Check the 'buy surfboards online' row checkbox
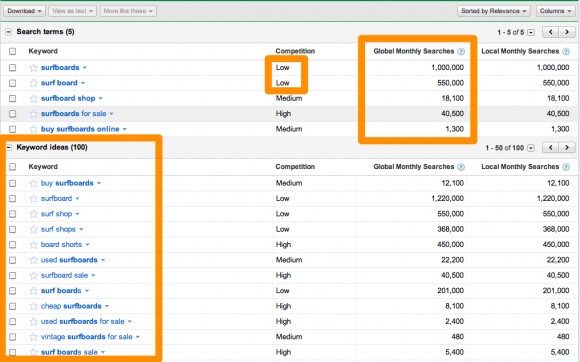The width and height of the screenshot is (580, 362). (x=13, y=129)
